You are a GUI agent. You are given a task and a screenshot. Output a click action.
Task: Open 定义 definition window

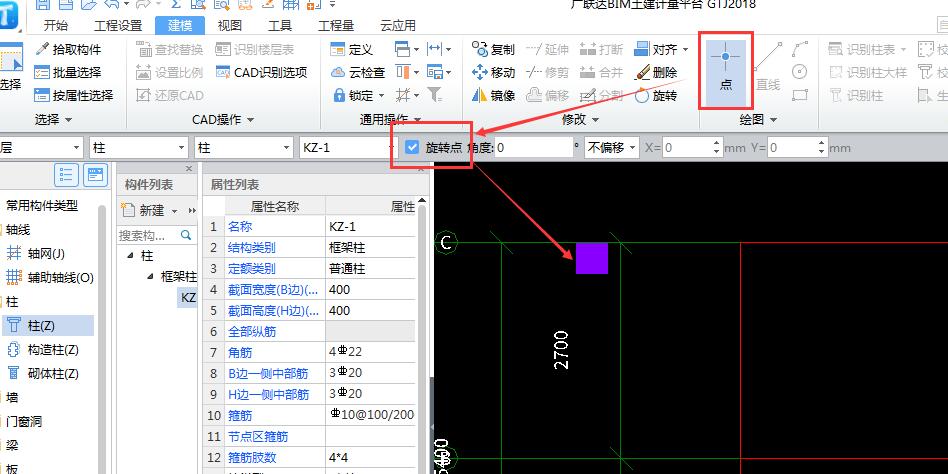(x=352, y=50)
